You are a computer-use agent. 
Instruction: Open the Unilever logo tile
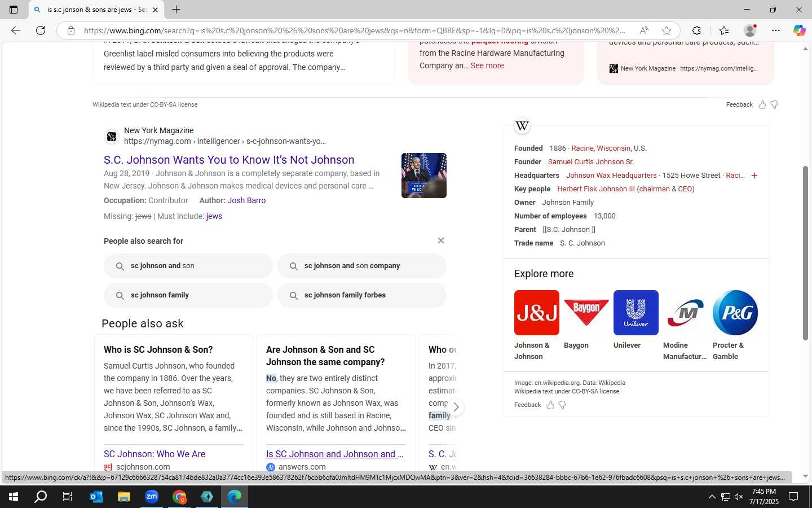(x=636, y=313)
